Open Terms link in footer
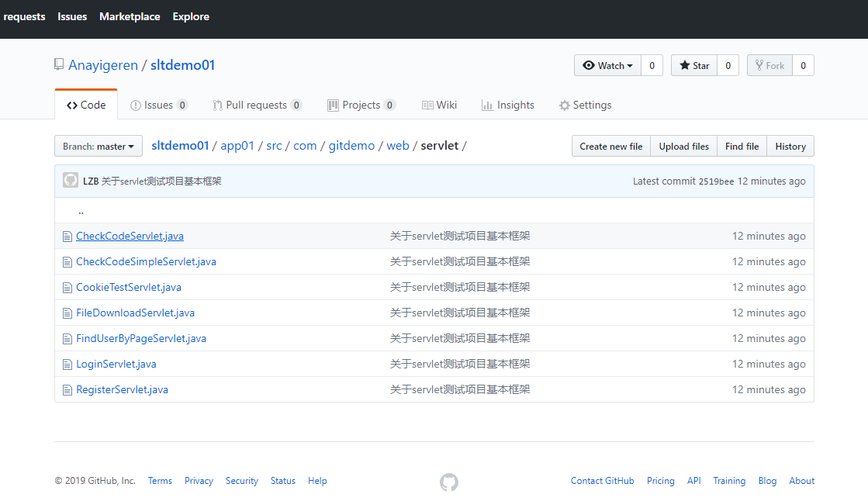Screen dimensions: 868x501 tap(160, 481)
